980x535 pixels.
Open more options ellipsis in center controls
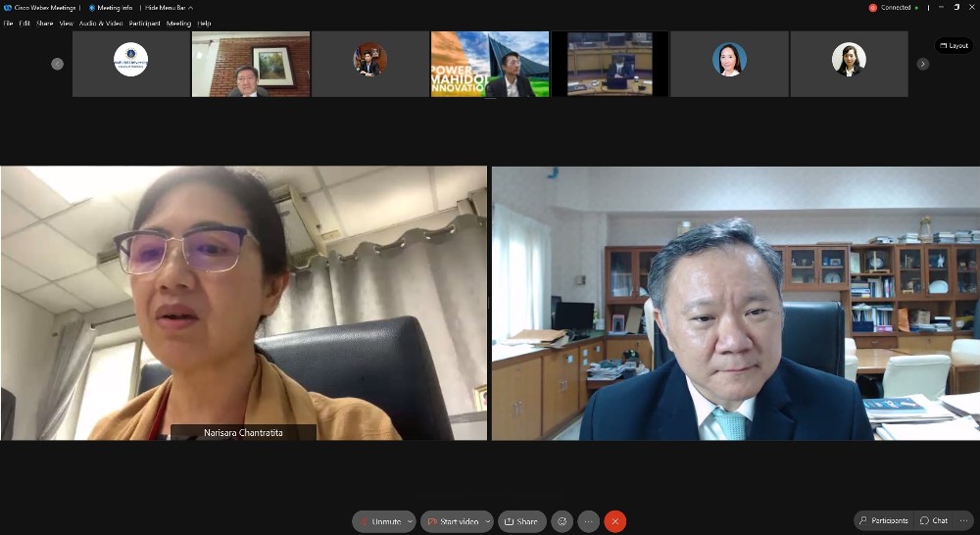[x=588, y=521]
